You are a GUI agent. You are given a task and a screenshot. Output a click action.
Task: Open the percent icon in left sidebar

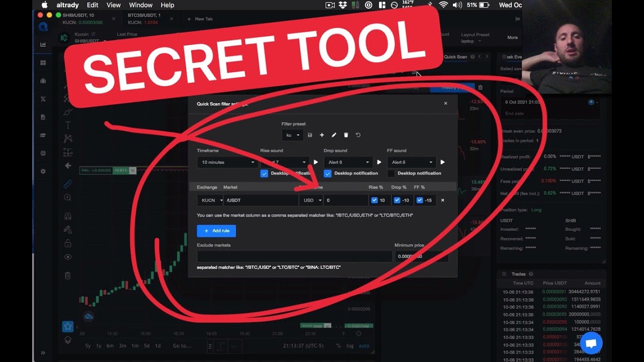tap(43, 99)
